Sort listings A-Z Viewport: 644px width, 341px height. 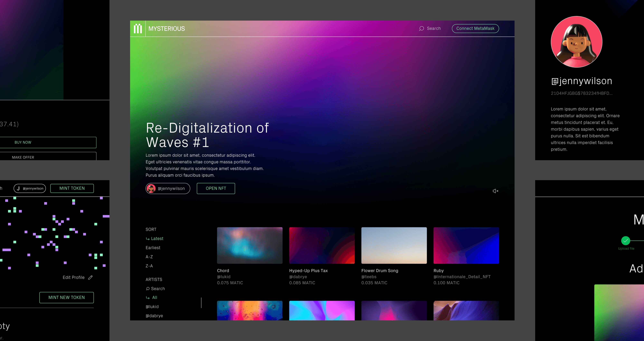149,257
